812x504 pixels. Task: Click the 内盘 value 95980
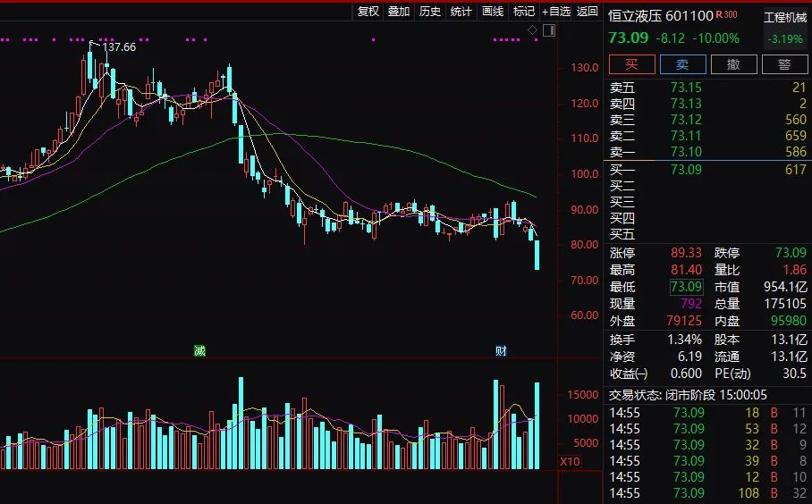tap(788, 320)
